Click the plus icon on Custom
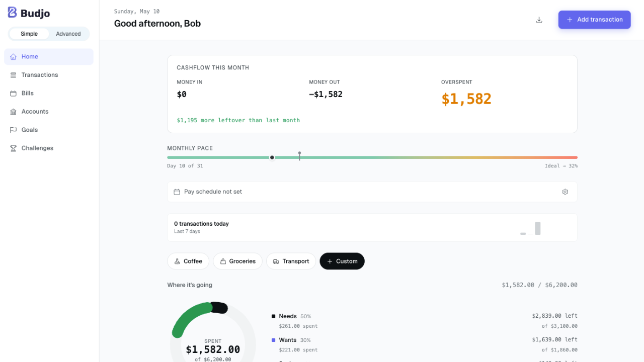 pos(330,261)
